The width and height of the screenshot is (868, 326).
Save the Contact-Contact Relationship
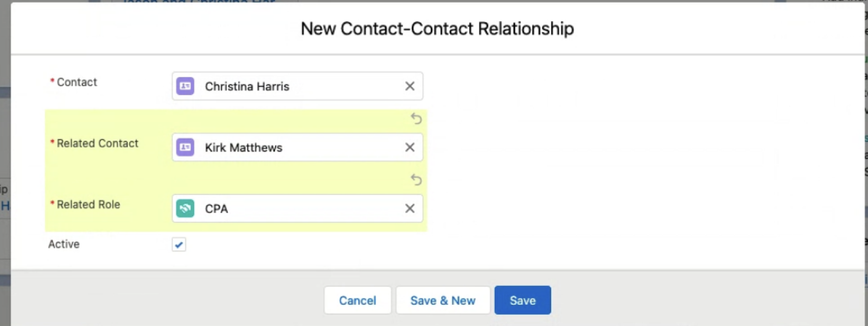coord(522,300)
